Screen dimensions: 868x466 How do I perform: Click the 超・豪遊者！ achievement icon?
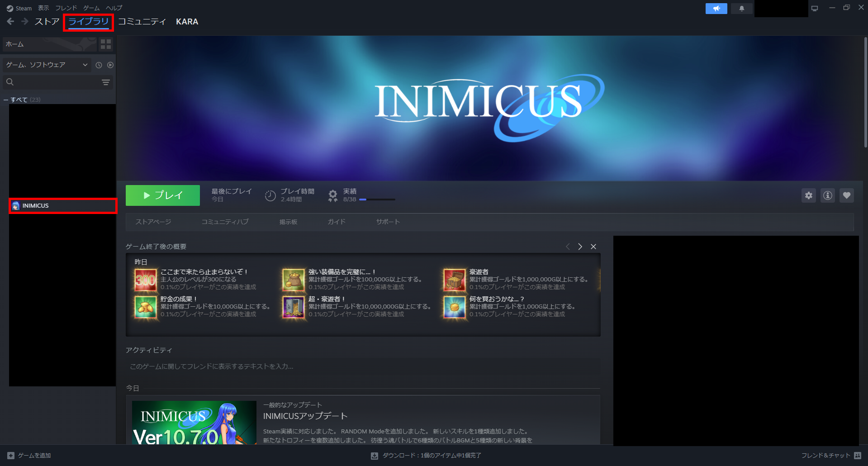pyautogui.click(x=294, y=307)
